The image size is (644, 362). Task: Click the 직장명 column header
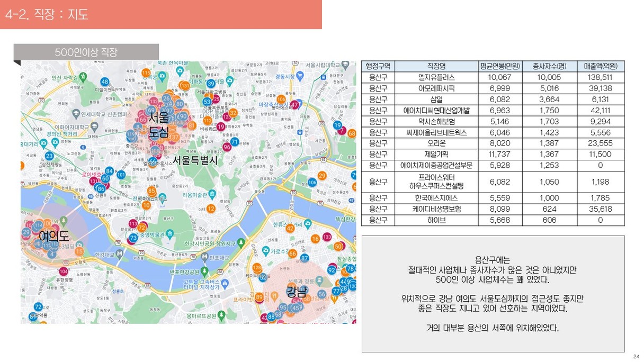pyautogui.click(x=436, y=66)
